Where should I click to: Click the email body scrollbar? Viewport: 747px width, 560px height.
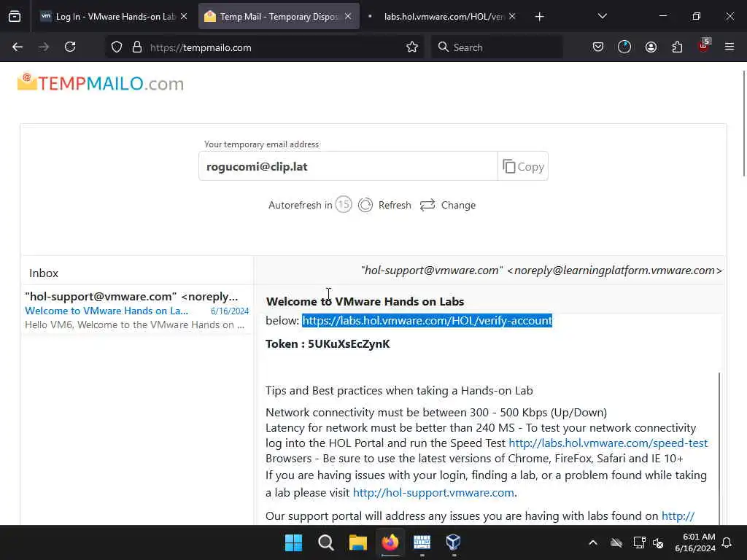click(719, 448)
